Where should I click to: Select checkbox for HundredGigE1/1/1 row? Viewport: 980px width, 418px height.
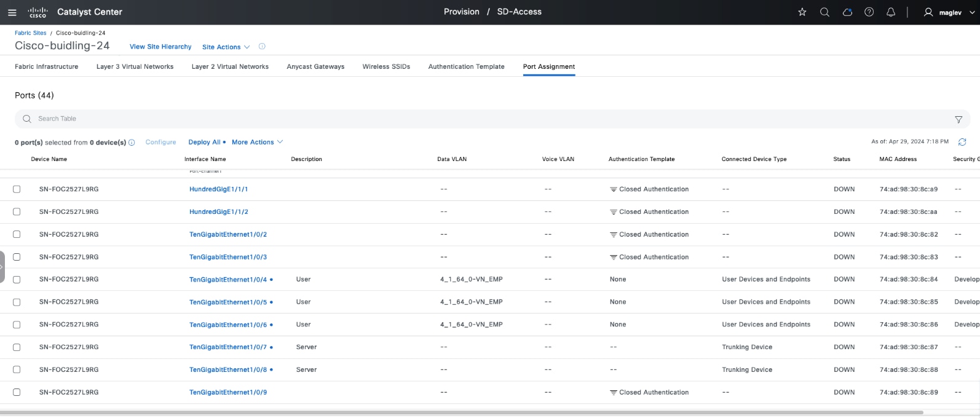(17, 189)
